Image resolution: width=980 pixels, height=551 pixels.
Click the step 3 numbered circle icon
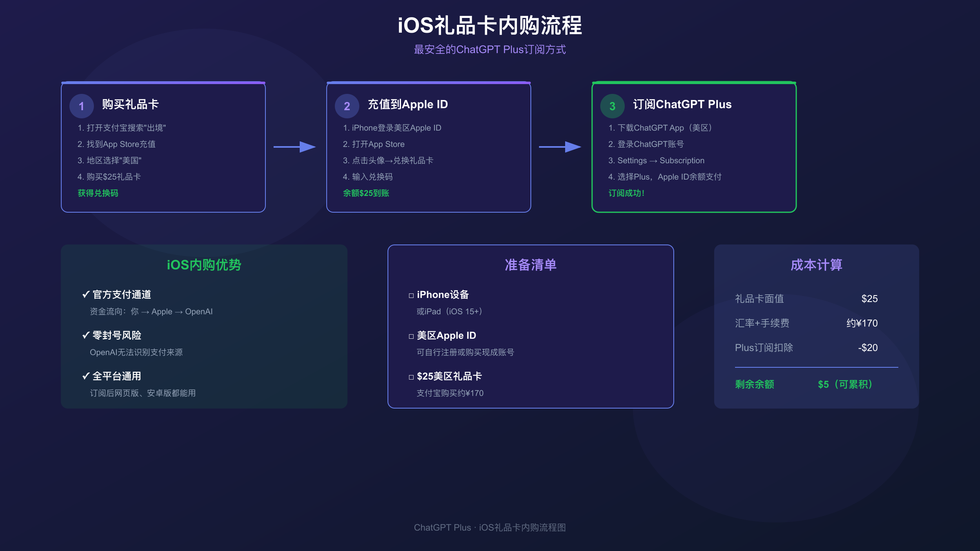coord(612,106)
